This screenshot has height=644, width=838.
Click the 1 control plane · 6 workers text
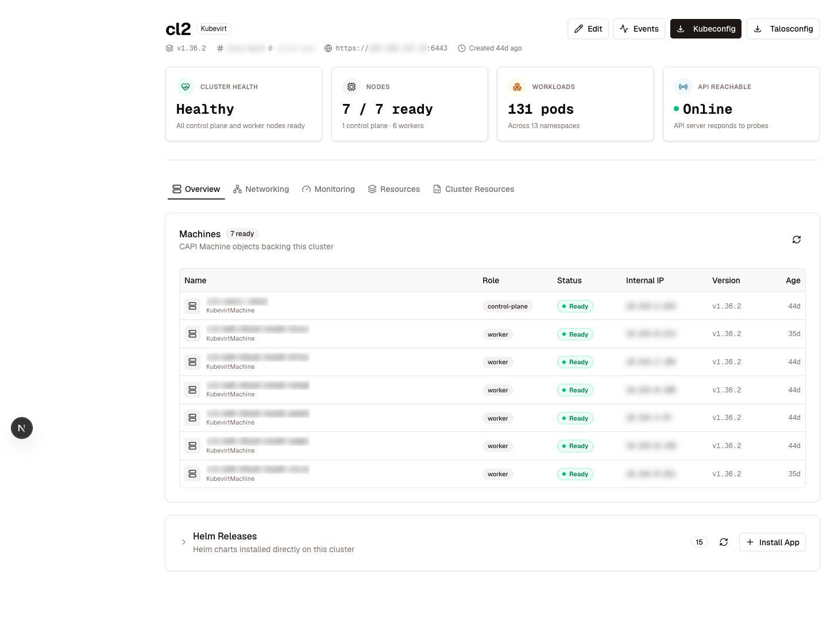click(x=383, y=126)
